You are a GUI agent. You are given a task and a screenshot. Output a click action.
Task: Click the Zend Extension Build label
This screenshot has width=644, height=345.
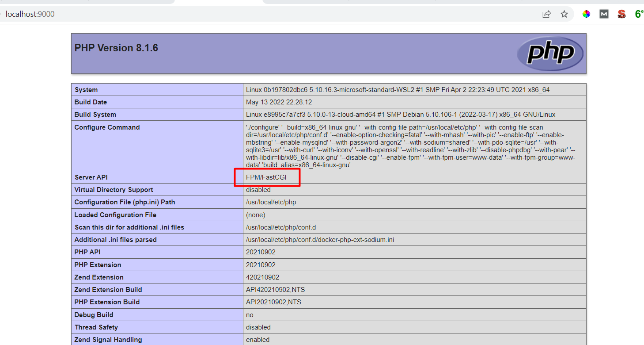click(108, 290)
